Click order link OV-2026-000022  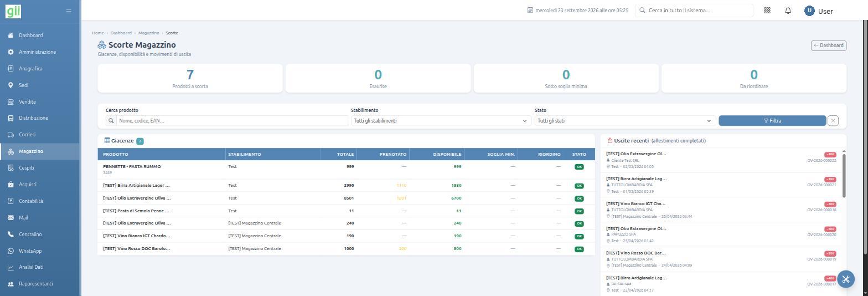pos(821,161)
